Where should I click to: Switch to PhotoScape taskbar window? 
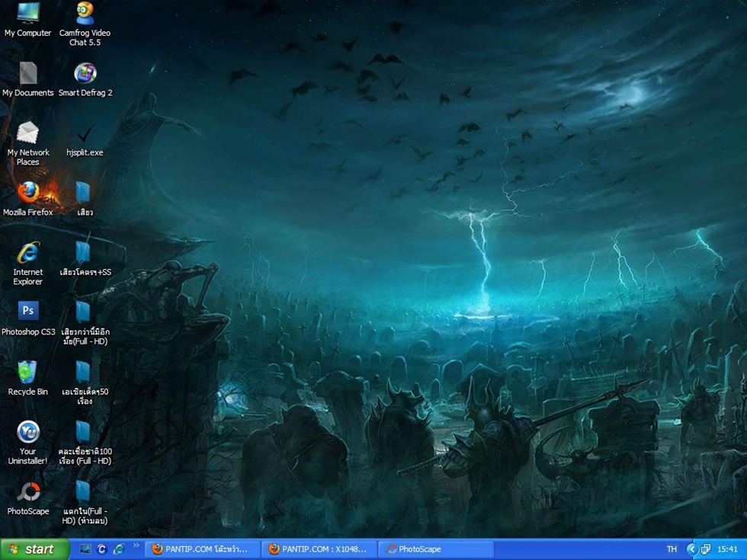[x=436, y=549]
